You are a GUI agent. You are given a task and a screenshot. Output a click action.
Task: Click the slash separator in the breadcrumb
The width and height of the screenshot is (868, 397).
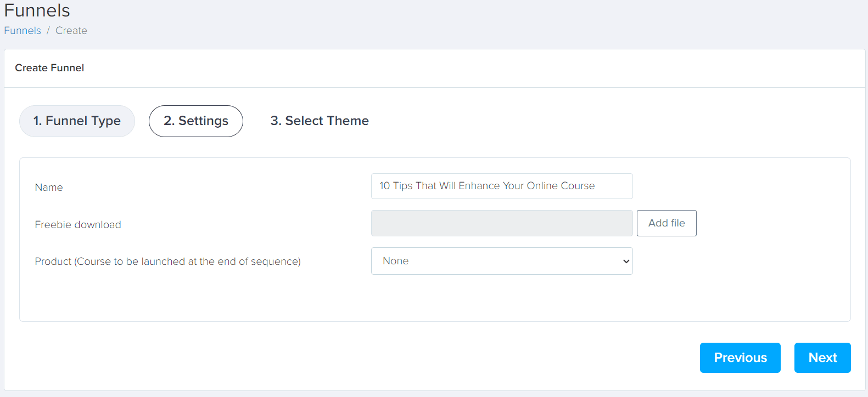48,31
